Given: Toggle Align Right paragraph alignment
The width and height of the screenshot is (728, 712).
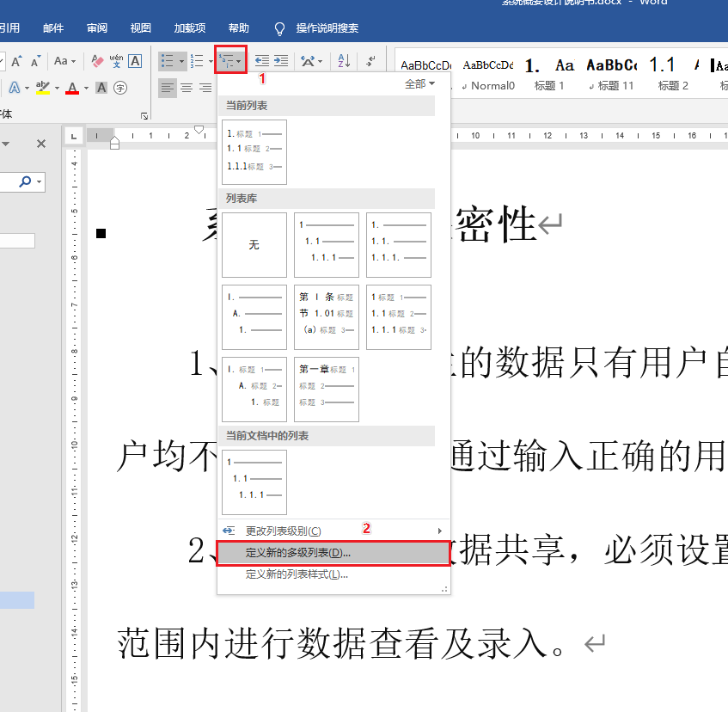Looking at the screenshot, I should click(205, 88).
